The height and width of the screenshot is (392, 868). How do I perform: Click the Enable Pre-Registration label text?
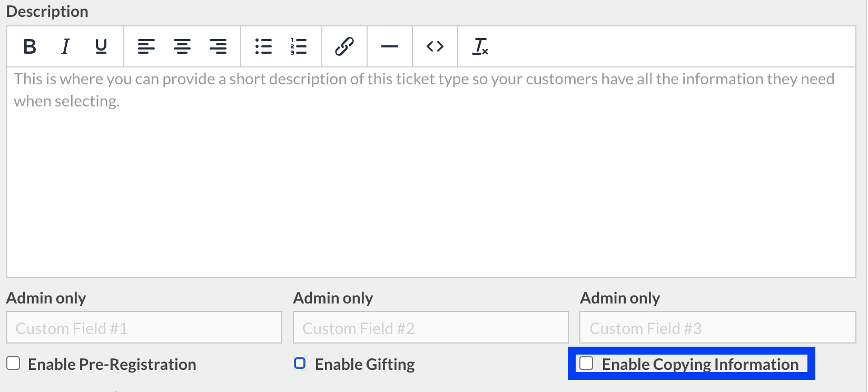tap(112, 364)
